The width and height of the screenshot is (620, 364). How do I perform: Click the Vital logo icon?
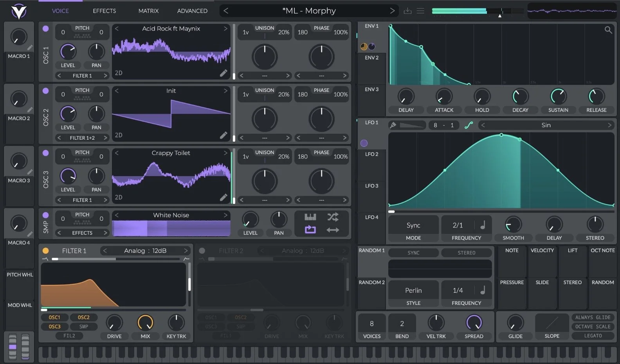point(19,11)
